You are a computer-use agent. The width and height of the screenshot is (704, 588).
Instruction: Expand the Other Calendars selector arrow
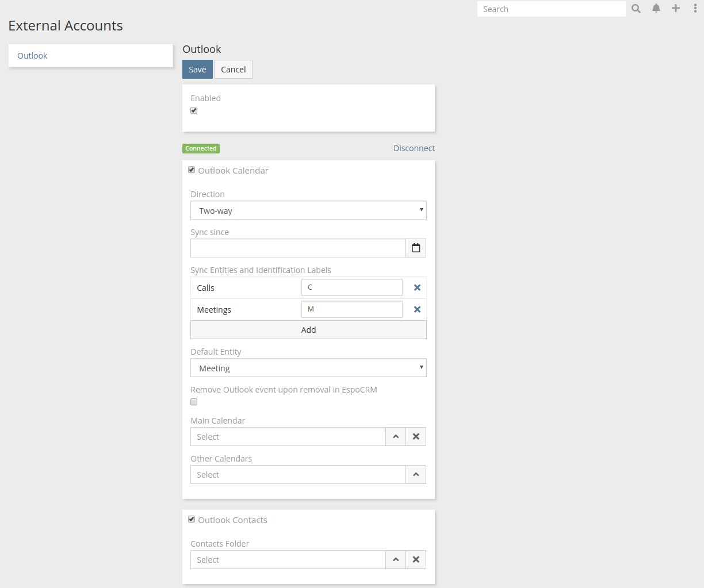[416, 475]
